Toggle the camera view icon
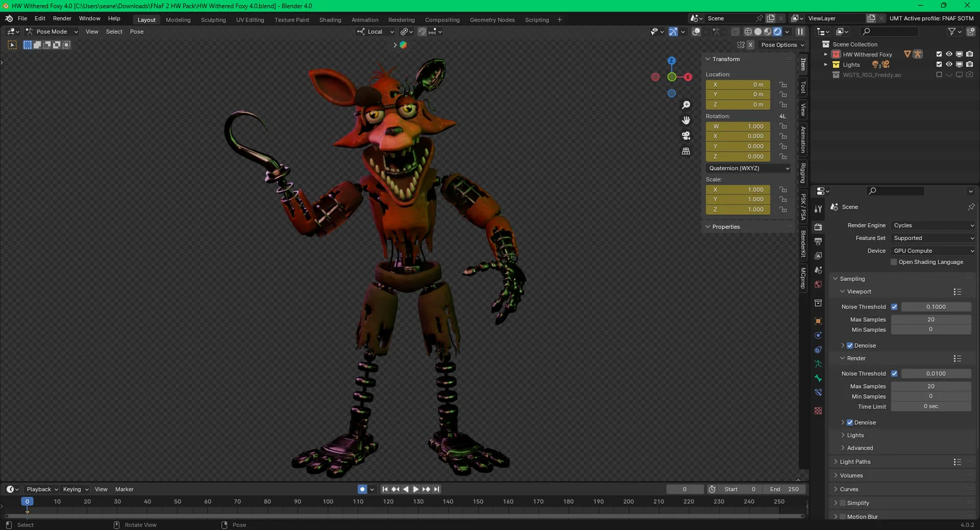 click(x=686, y=135)
